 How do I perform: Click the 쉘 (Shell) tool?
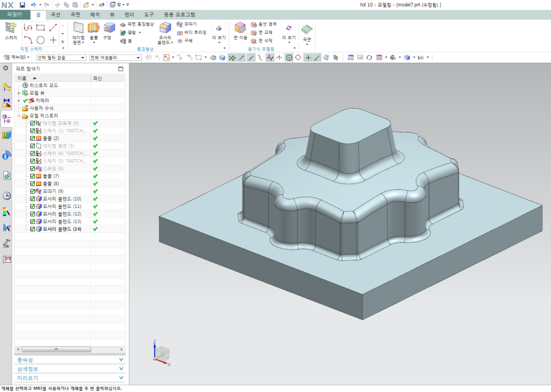(126, 41)
